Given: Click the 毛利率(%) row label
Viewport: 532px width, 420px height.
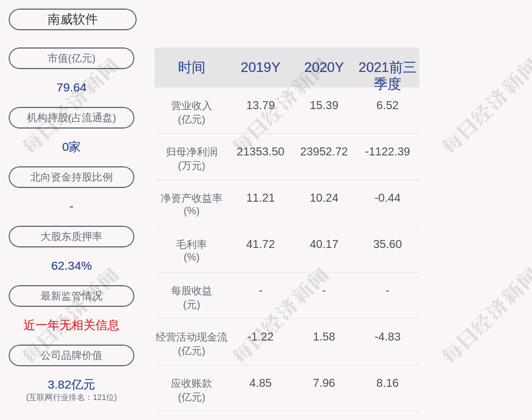Looking at the screenshot, I should click(192, 251).
